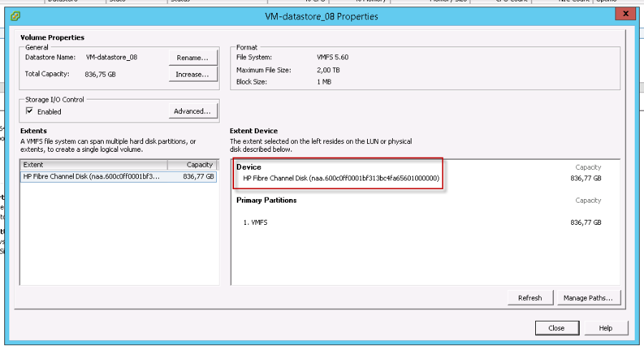This screenshot has height=348, width=644.
Task: Open the Increase... capacity dialog
Action: pyautogui.click(x=192, y=74)
